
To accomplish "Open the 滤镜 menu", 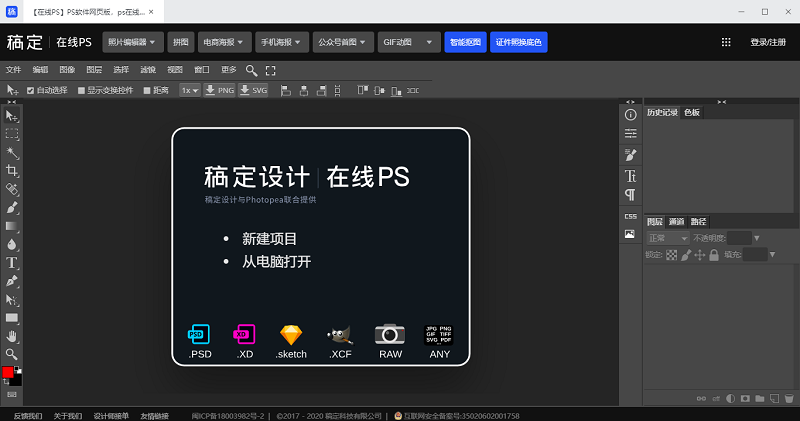I will pyautogui.click(x=148, y=70).
